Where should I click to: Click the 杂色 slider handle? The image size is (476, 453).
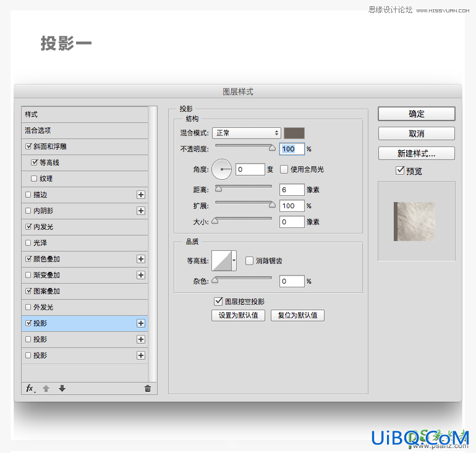point(215,280)
